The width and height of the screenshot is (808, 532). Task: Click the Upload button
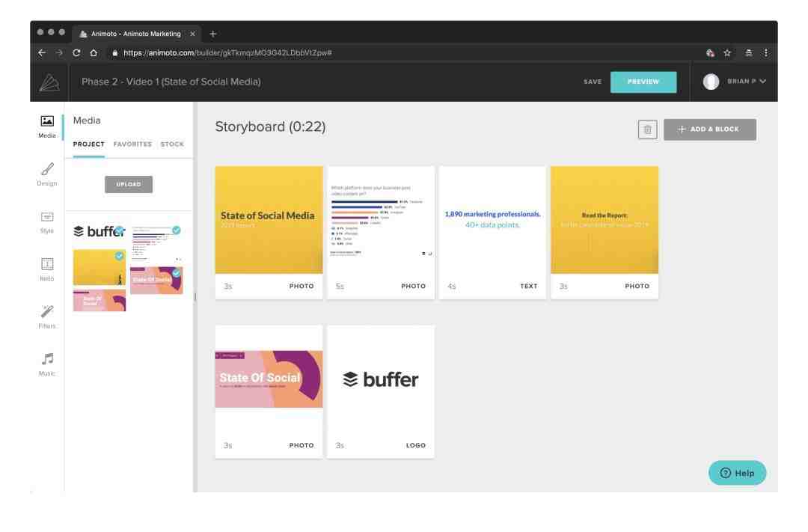(129, 185)
